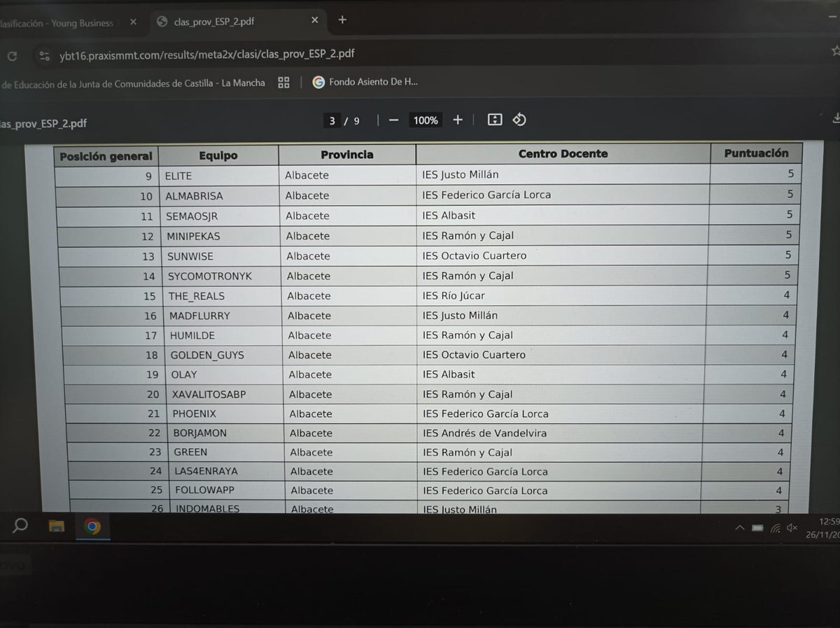Zoom out the PDF with minus button
Viewport: 840px width, 628px height.
pyautogui.click(x=393, y=120)
